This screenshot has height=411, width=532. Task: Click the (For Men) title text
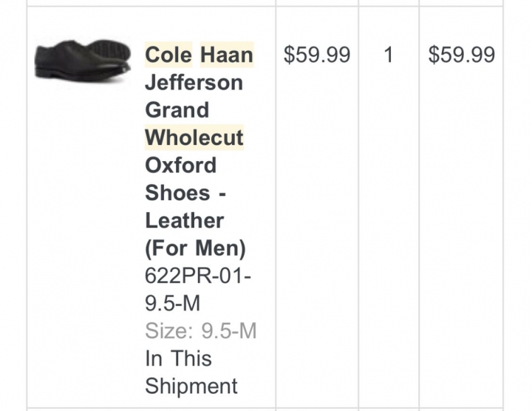pyautogui.click(x=195, y=248)
